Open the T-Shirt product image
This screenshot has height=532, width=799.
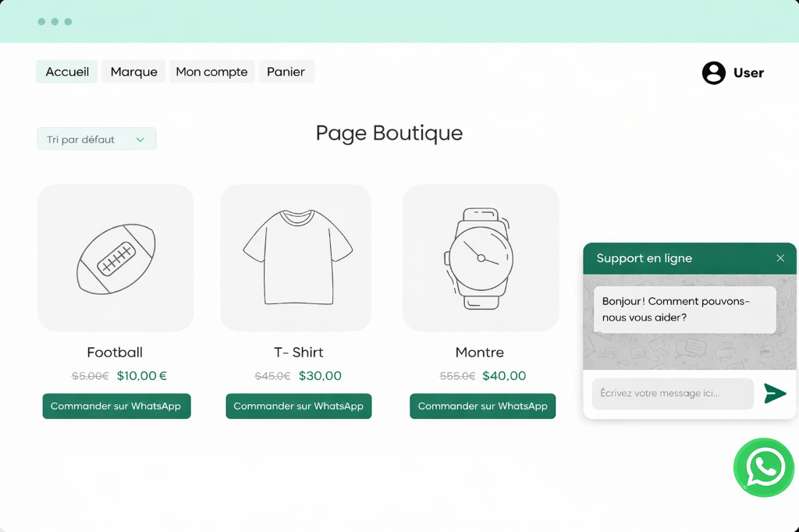point(296,258)
